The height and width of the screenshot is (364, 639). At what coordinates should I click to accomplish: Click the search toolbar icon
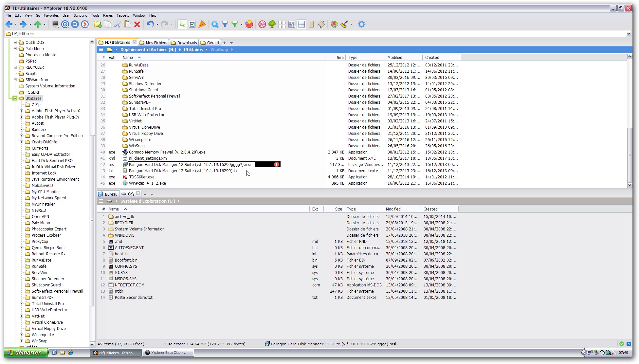click(215, 24)
